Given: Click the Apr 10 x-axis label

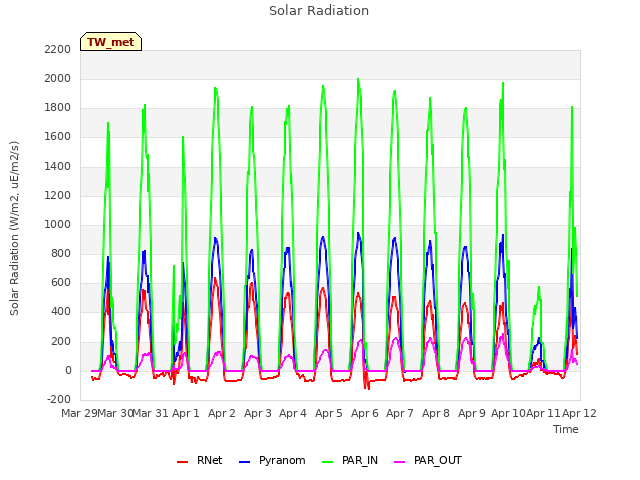Looking at the screenshot, I should coord(508,413).
